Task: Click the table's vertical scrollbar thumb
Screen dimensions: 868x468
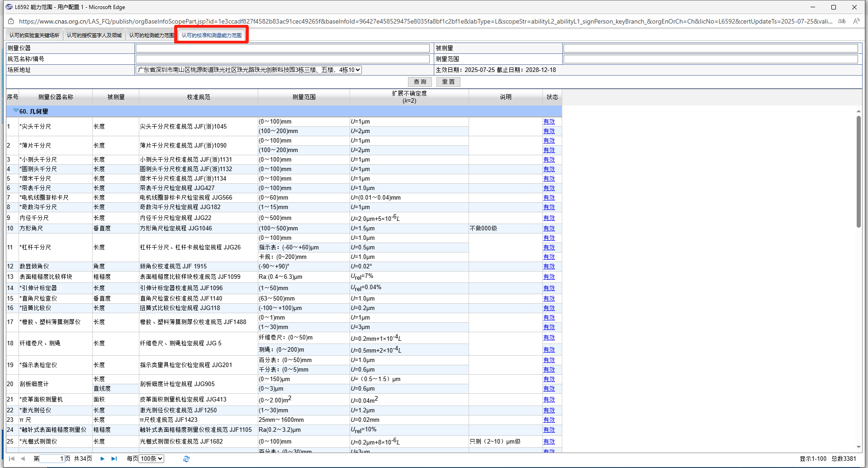Action: pos(858,172)
